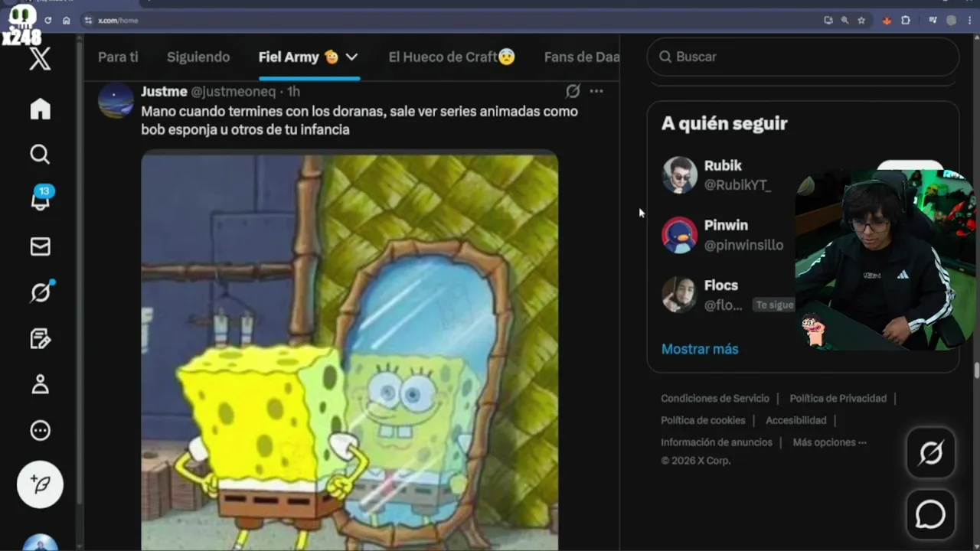The height and width of the screenshot is (551, 980).
Task: Open the media control icon in toolbar
Action: coord(933,21)
